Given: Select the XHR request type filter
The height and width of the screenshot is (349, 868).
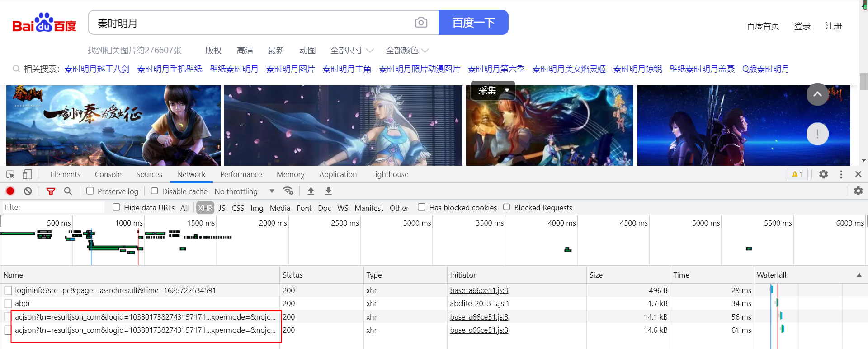Looking at the screenshot, I should [205, 208].
